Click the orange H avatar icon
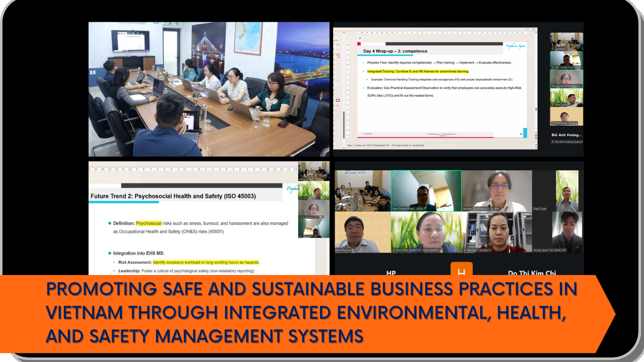644x362 pixels. (461, 269)
